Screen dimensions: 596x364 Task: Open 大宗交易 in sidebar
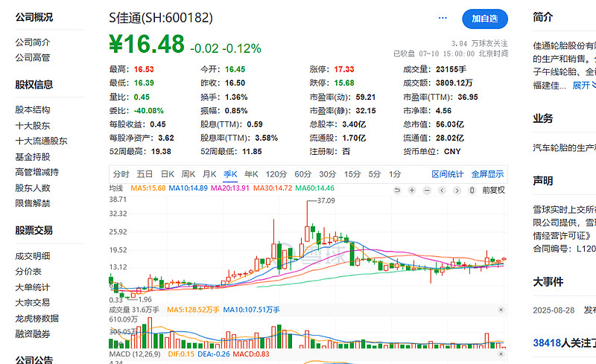33,302
